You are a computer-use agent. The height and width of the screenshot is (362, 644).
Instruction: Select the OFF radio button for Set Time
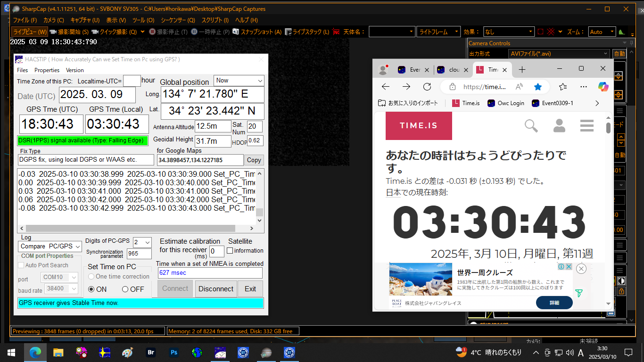[x=125, y=289]
